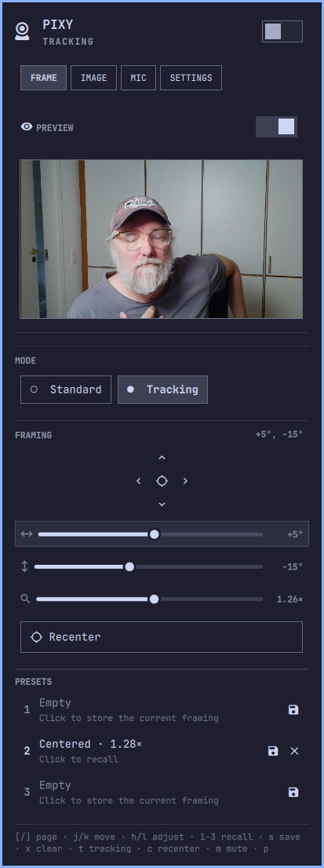The height and width of the screenshot is (868, 324).
Task: Save to preset 1 via the floppy icon
Action: tap(293, 709)
